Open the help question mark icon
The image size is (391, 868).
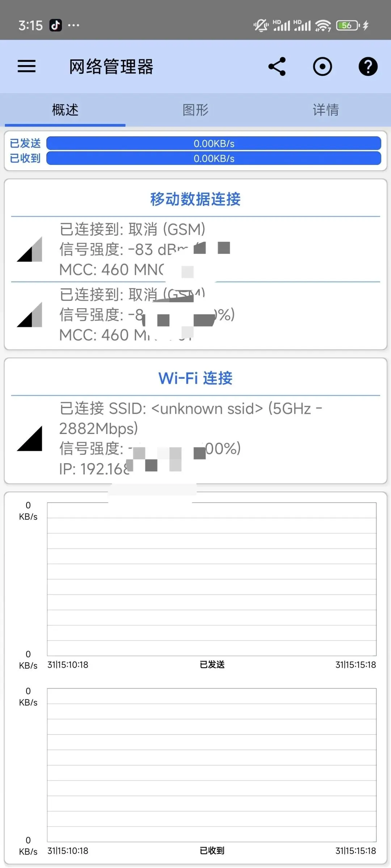coord(368,67)
